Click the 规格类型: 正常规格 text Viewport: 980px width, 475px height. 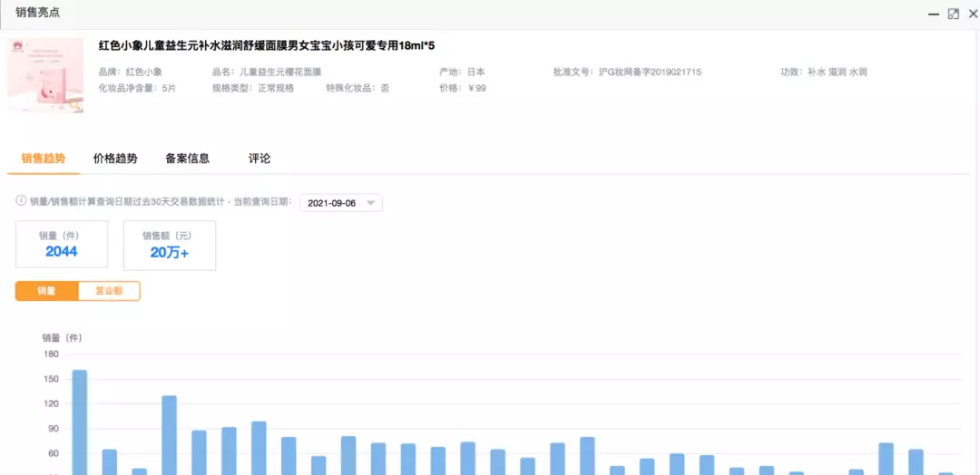pyautogui.click(x=253, y=88)
